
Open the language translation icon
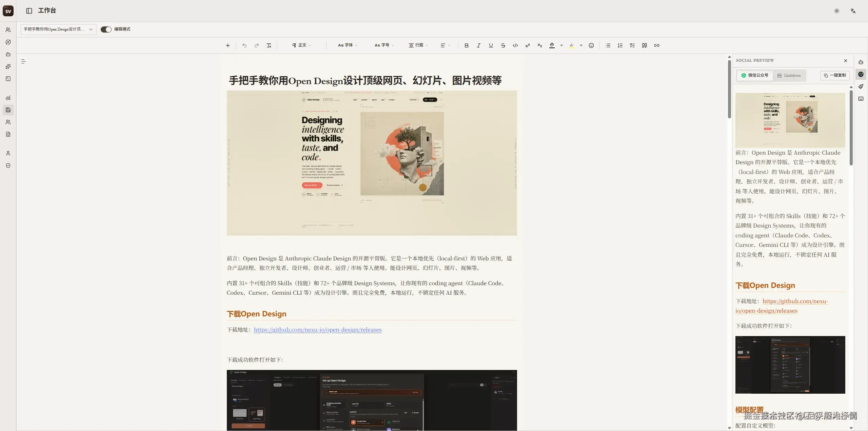coord(853,11)
